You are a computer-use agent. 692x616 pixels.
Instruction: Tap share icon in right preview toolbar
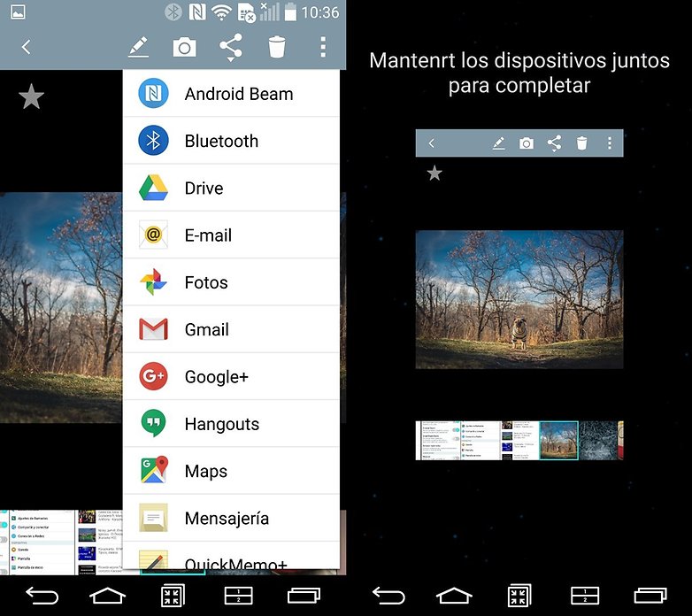pyautogui.click(x=554, y=143)
